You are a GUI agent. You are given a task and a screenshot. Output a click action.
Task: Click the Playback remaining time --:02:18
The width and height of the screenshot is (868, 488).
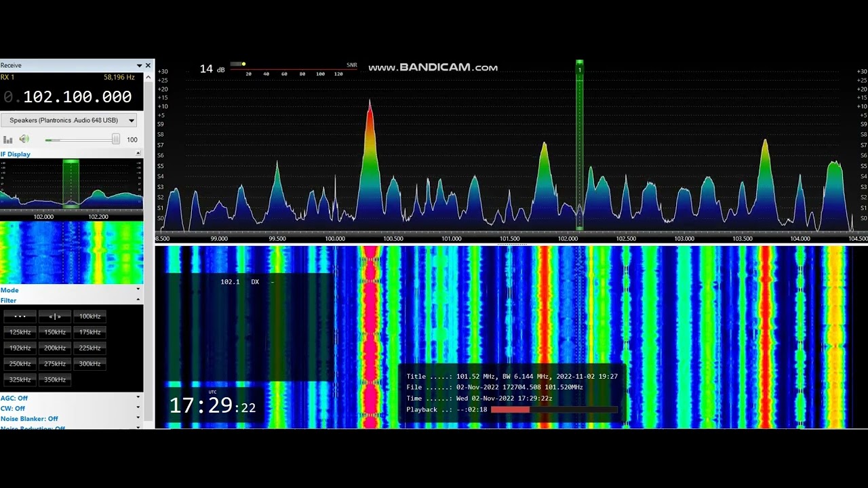472,409
